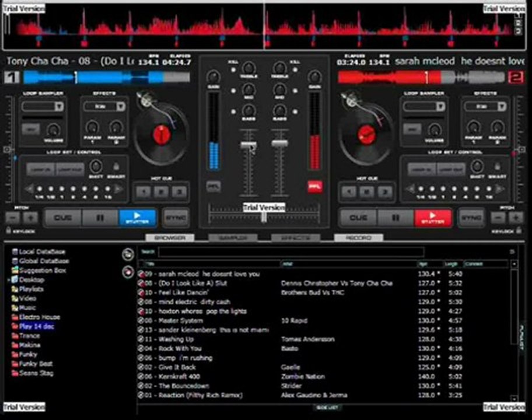Switch to the Sampler tab
The image size is (532, 420).
[233, 238]
